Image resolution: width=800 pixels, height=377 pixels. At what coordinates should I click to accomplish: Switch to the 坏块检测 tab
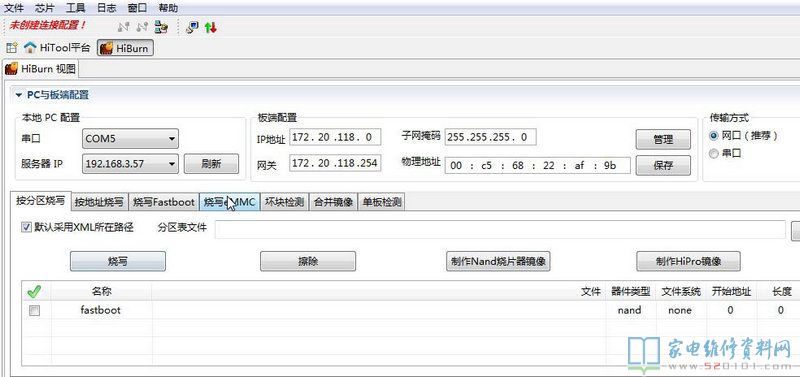(x=284, y=202)
